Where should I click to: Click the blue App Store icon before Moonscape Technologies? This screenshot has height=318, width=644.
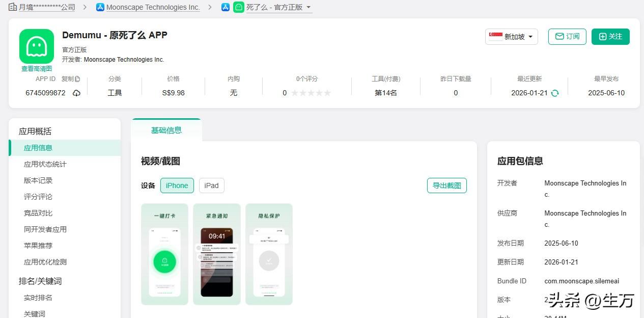pyautogui.click(x=100, y=7)
